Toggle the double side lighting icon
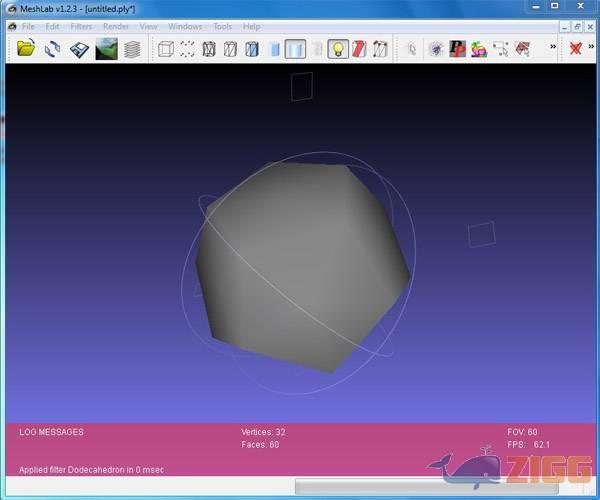The image size is (600, 500). 359,48
